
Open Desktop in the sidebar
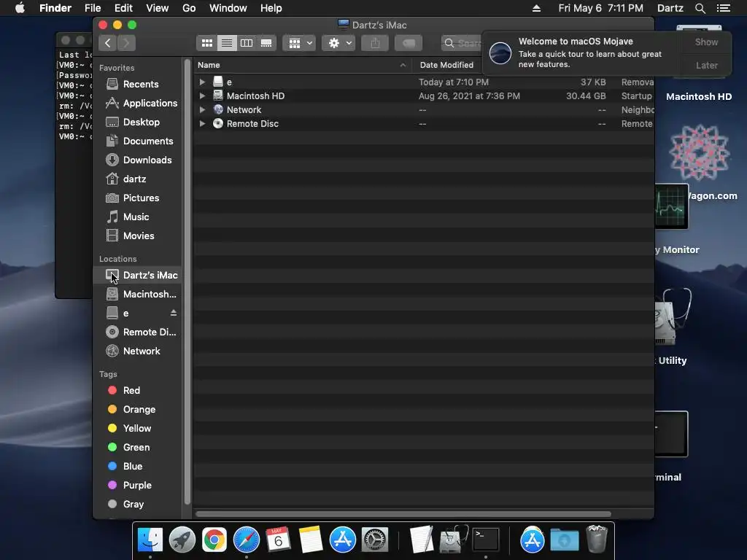coord(138,122)
